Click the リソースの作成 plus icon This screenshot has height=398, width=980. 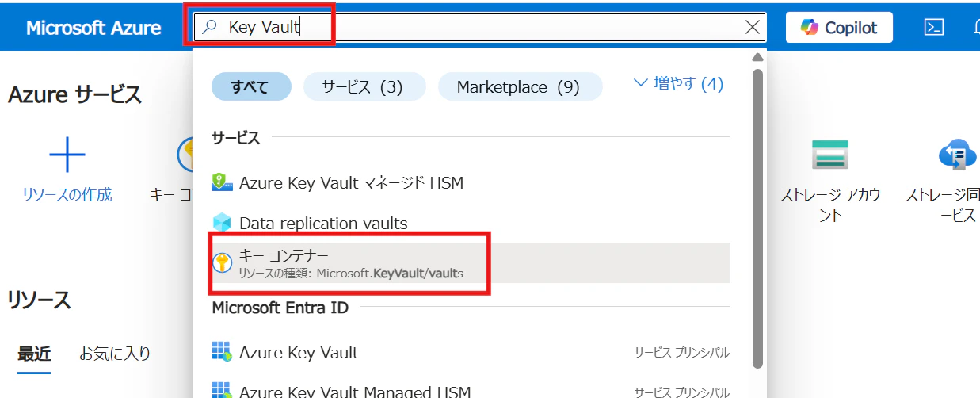coord(67,154)
